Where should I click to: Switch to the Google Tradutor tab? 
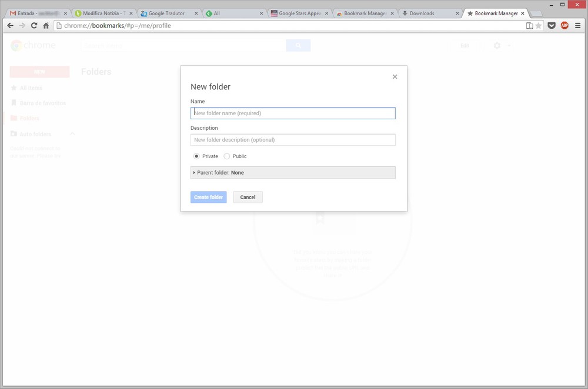pyautogui.click(x=168, y=13)
